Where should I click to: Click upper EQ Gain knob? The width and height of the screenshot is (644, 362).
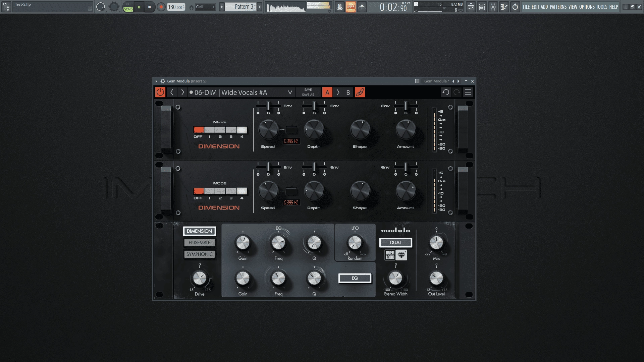tap(243, 243)
